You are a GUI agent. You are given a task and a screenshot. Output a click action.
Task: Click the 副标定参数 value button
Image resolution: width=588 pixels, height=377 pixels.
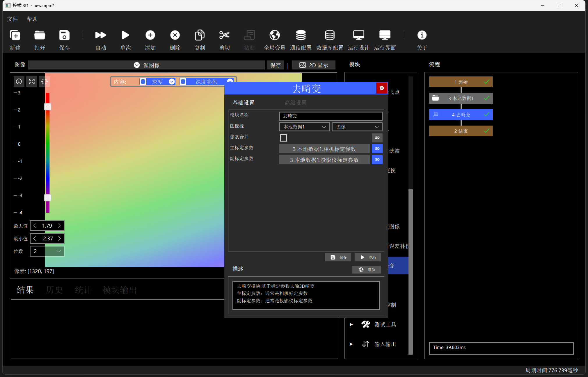(x=324, y=160)
